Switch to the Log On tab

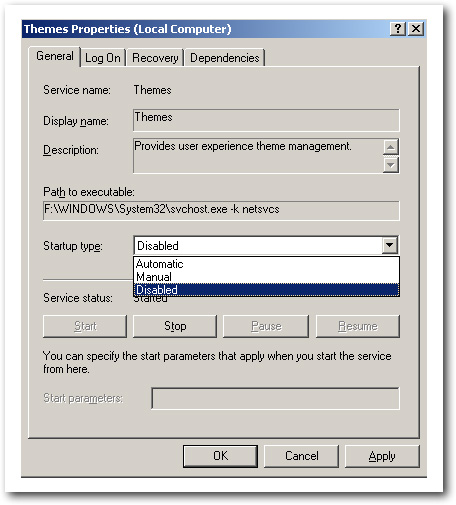103,58
